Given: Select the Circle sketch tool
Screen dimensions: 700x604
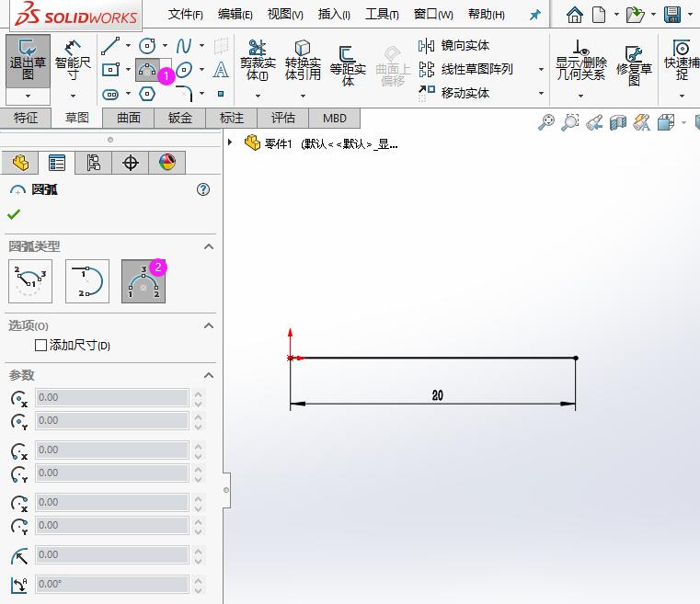Looking at the screenshot, I should click(147, 45).
